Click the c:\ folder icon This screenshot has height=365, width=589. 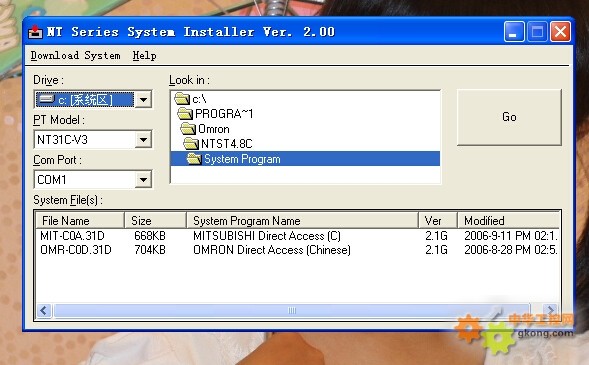(182, 99)
